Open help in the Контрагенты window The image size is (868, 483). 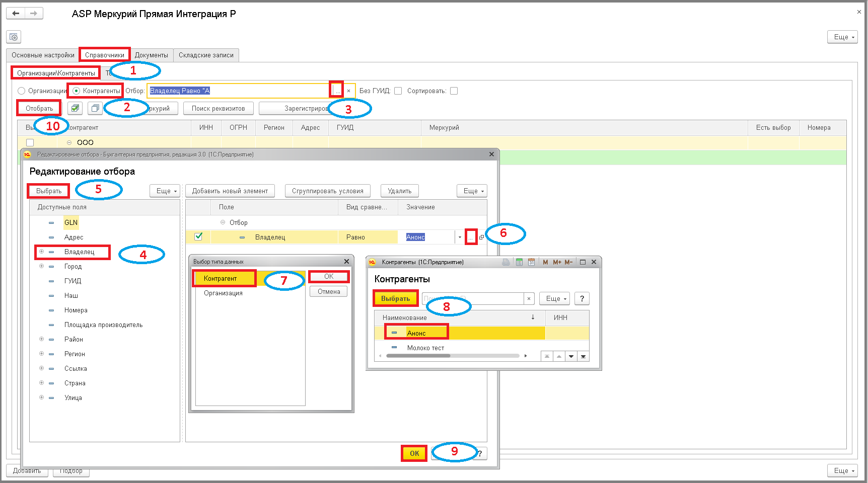[582, 298]
